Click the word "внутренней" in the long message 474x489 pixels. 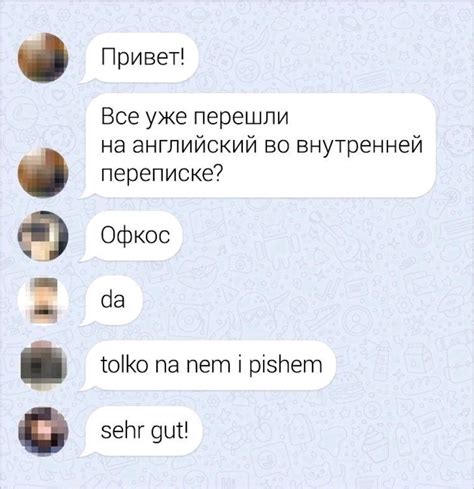pyautogui.click(x=359, y=146)
